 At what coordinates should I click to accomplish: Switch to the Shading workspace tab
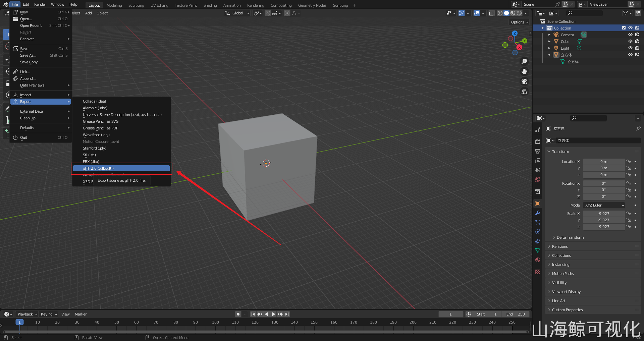click(210, 5)
